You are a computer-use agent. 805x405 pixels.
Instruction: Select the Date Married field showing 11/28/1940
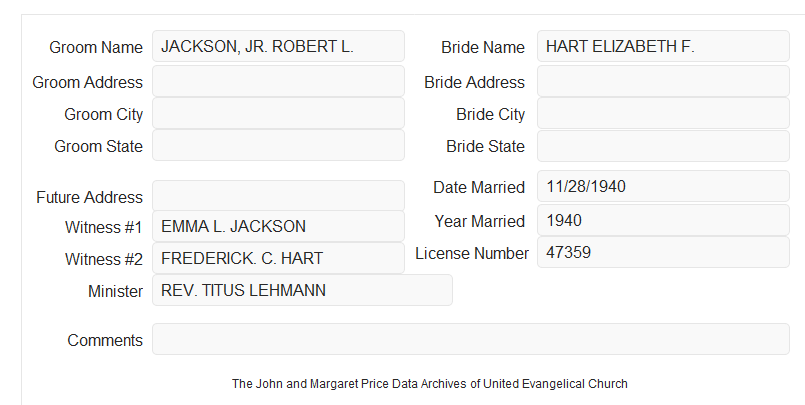pyautogui.click(x=663, y=186)
